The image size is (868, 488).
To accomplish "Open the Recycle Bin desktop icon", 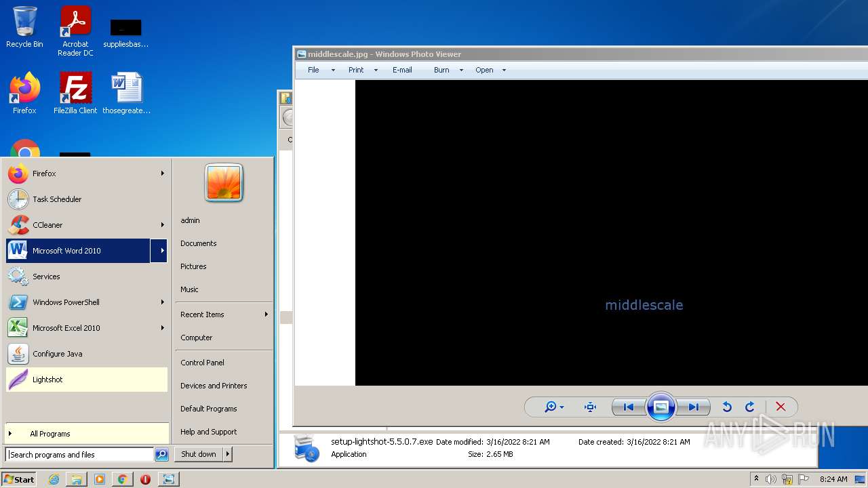I will coord(24,28).
